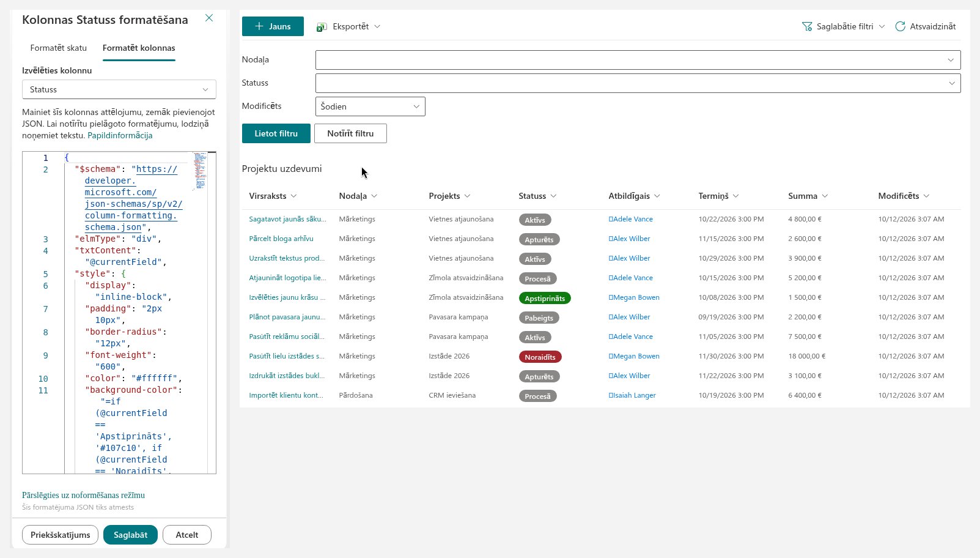This screenshot has width=980, height=558.
Task: Click the green Apstiprināts status badge
Action: click(545, 298)
